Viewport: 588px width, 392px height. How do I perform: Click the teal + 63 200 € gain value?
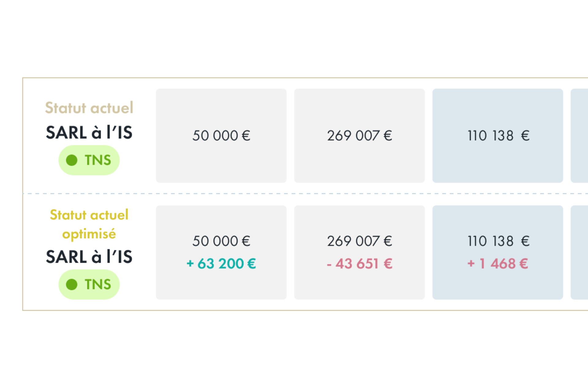point(221,264)
